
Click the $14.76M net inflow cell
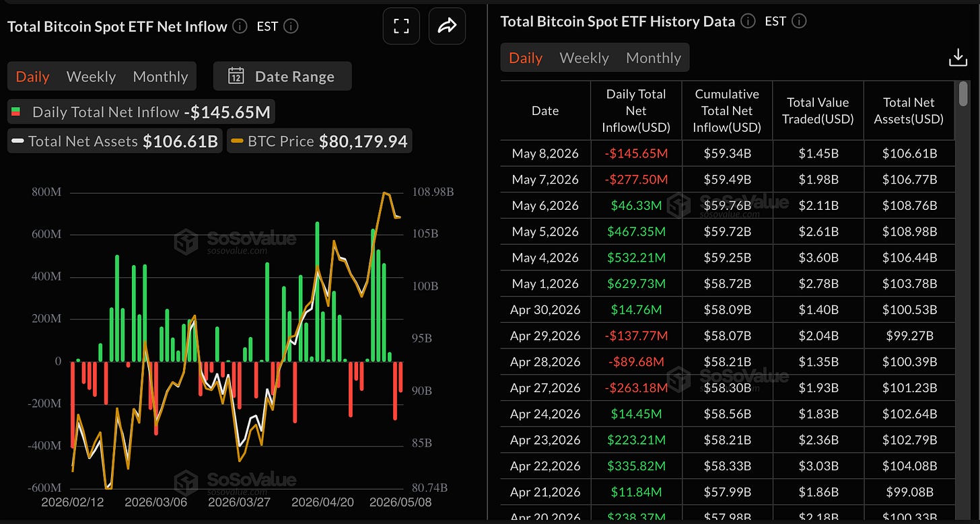click(636, 310)
